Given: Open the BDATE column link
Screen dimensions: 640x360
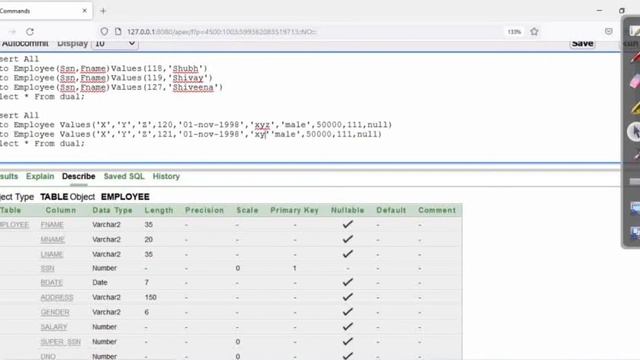Looking at the screenshot, I should coord(51,283).
